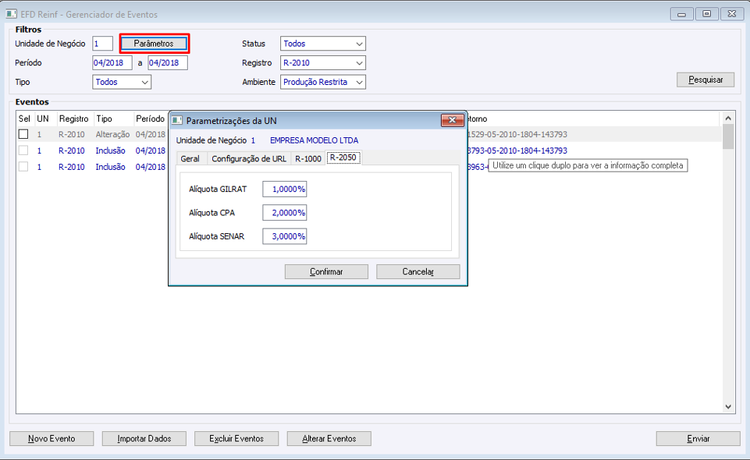Click the Sel column header
Image resolution: width=750 pixels, height=460 pixels.
coord(24,119)
